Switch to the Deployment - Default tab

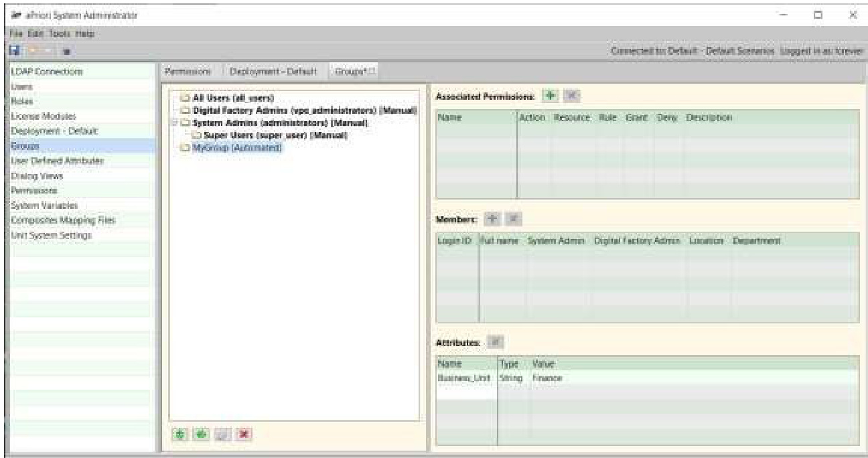click(275, 72)
